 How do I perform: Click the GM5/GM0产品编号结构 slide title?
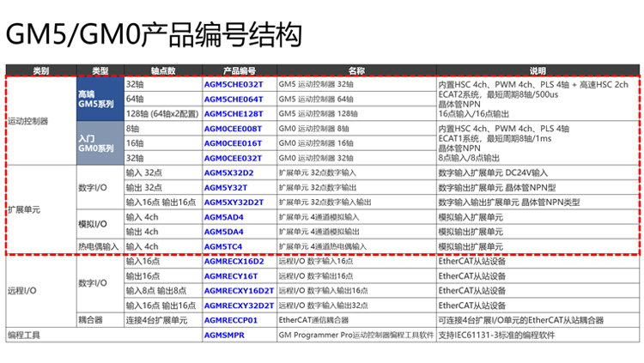coord(154,34)
